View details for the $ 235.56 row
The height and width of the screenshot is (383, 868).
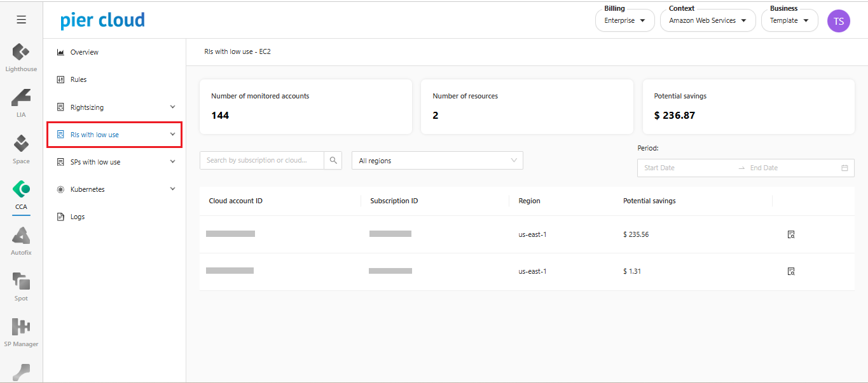pyautogui.click(x=791, y=234)
